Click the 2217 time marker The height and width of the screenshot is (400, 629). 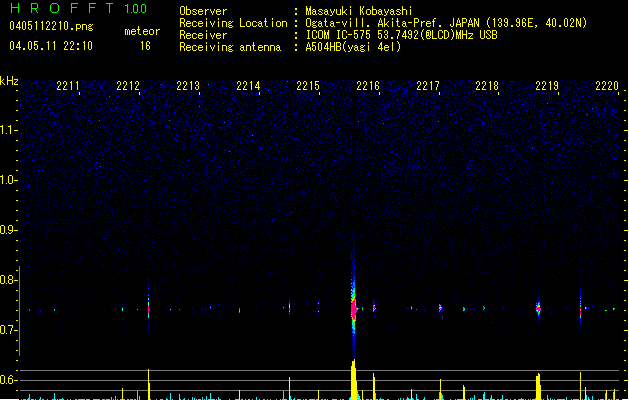[428, 86]
